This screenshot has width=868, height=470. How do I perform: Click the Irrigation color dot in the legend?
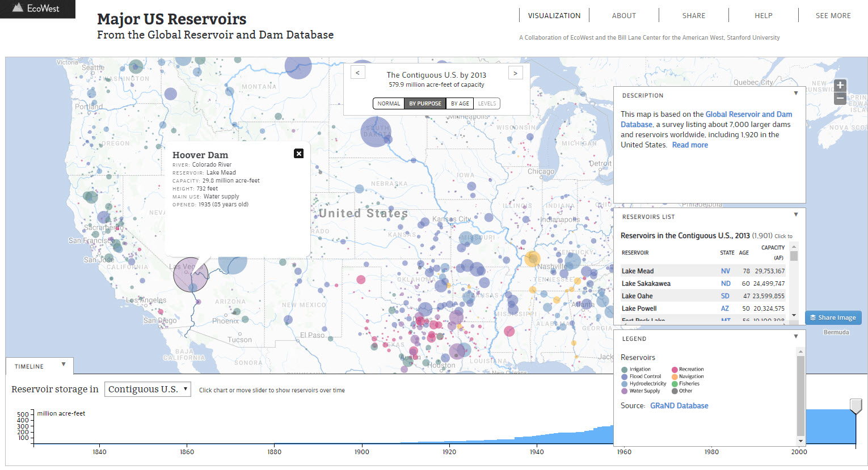(x=624, y=369)
